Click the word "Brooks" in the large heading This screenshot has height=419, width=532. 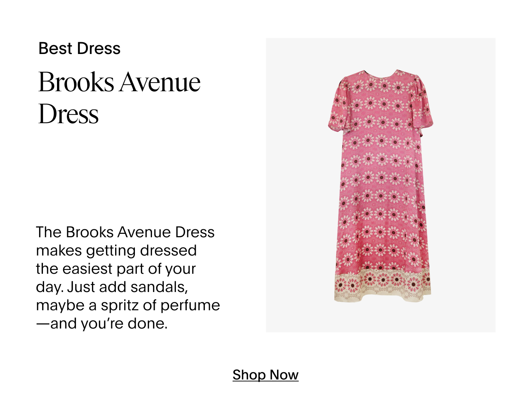[76, 82]
